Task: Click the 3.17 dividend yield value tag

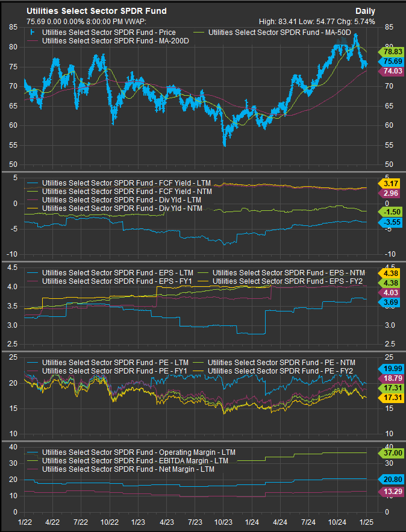Action: click(x=391, y=184)
